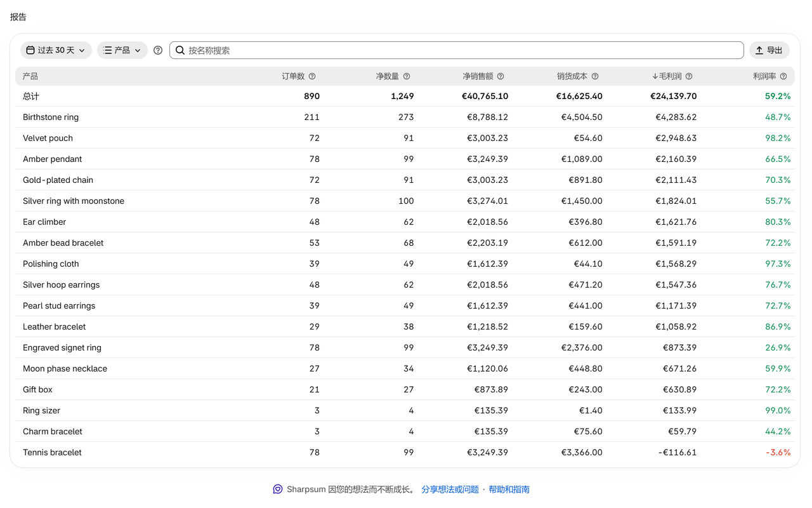Click the magnifier icon in search box
Viewport: 812px width, 508px height.
click(180, 50)
